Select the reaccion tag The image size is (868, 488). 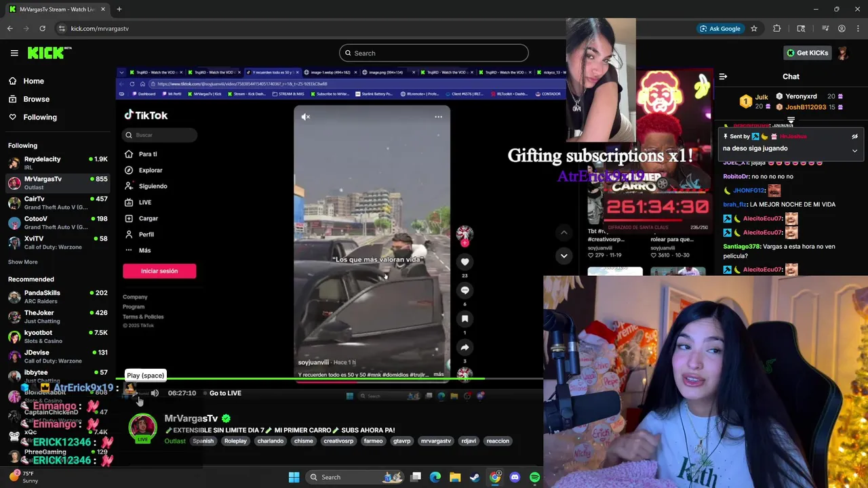(497, 441)
